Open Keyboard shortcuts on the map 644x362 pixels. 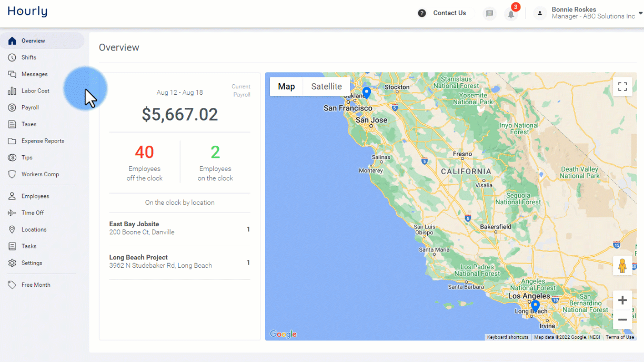click(x=508, y=337)
